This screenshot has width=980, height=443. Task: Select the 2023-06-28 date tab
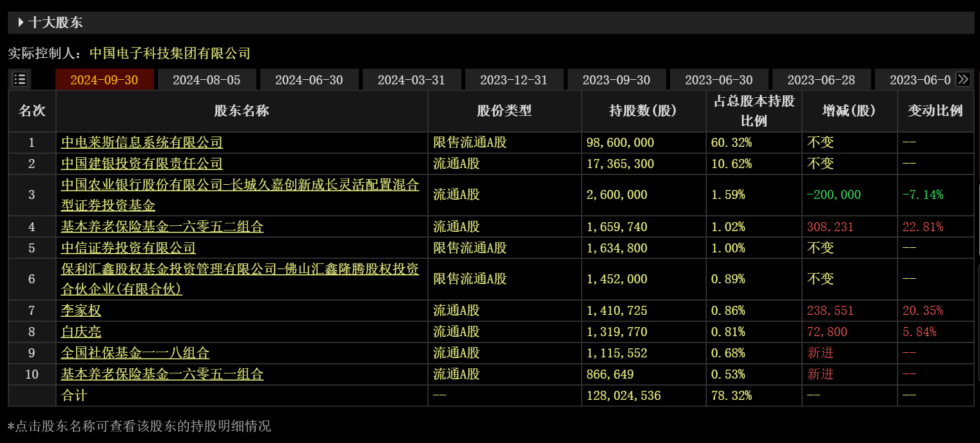click(821, 80)
